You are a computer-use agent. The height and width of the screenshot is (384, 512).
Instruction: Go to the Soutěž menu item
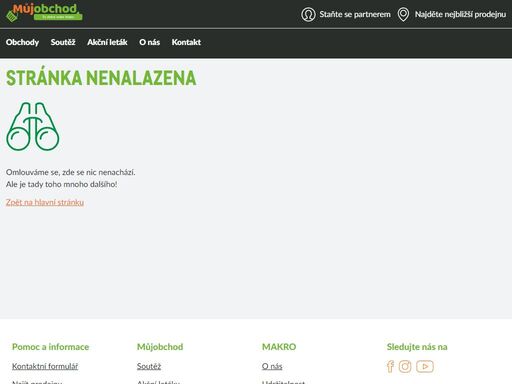tap(63, 42)
